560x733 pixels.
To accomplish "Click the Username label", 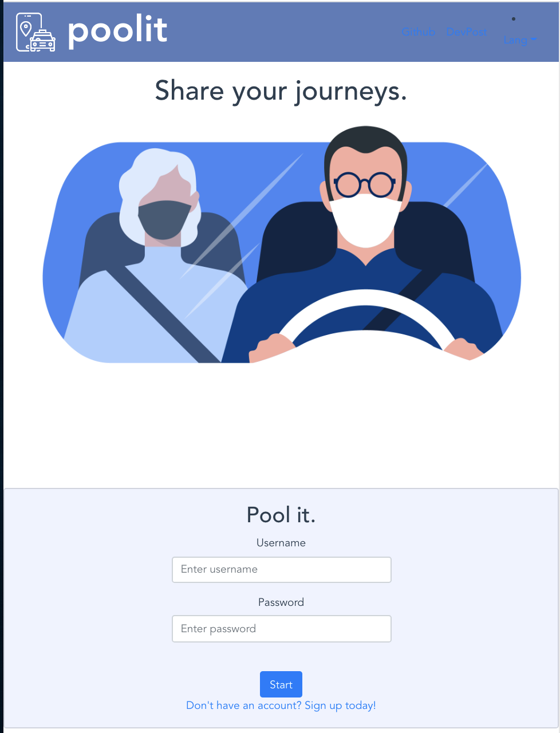I will 281,543.
